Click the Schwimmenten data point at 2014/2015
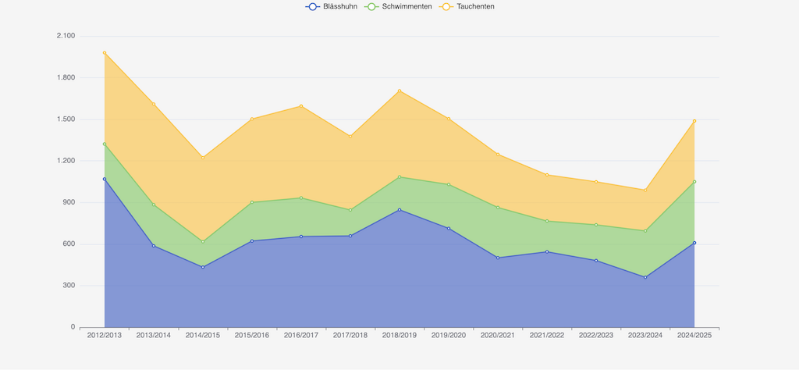The image size is (799, 370). tap(203, 242)
